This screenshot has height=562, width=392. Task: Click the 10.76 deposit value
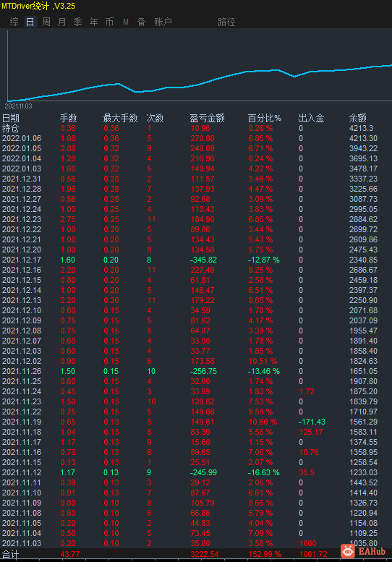pyautogui.click(x=309, y=452)
